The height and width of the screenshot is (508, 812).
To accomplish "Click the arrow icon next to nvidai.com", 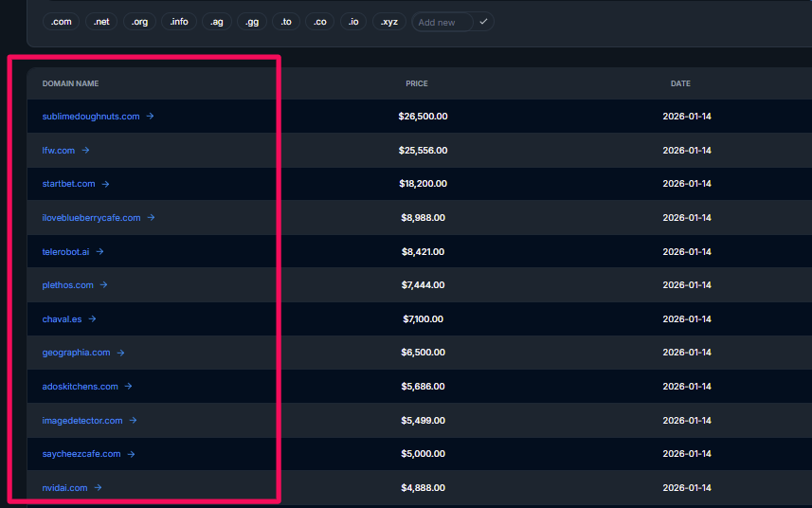I will [99, 488].
